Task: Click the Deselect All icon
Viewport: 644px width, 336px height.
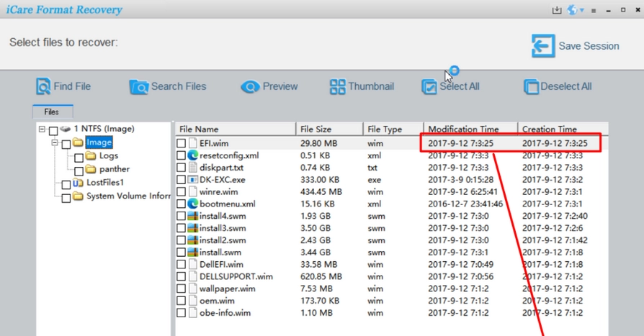Action: (531, 87)
